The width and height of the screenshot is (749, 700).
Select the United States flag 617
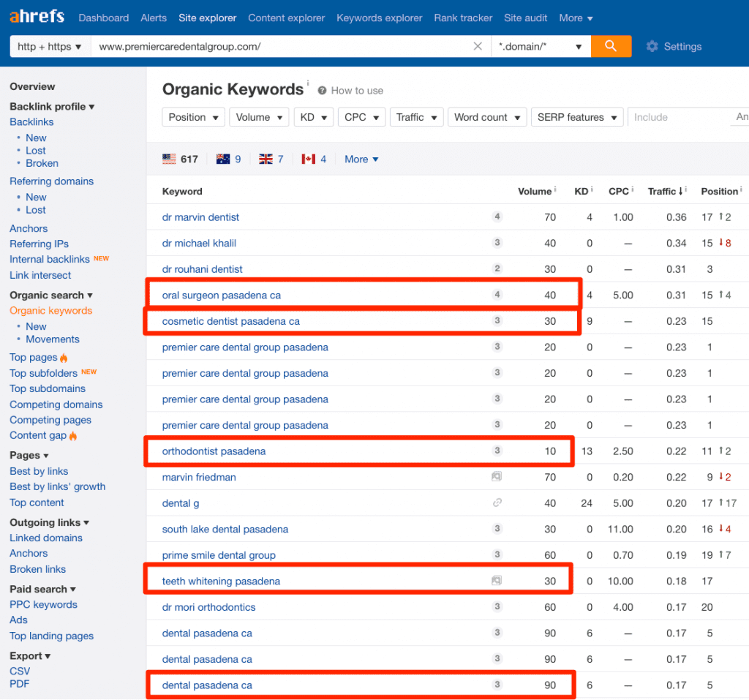point(180,159)
